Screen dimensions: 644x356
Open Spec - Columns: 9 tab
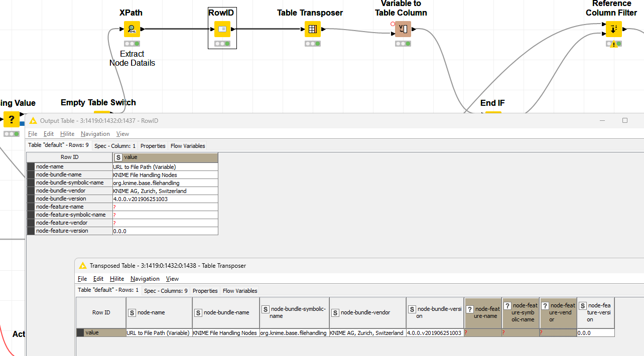166,291
